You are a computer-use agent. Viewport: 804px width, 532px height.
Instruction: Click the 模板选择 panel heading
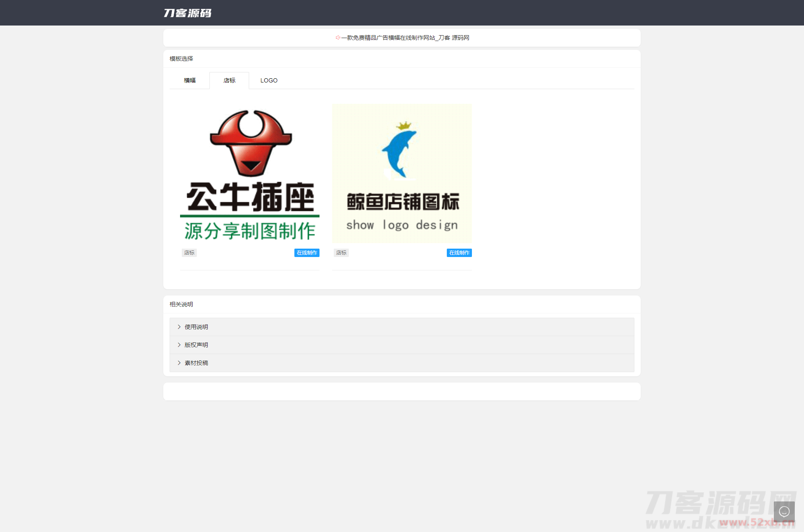(x=181, y=59)
